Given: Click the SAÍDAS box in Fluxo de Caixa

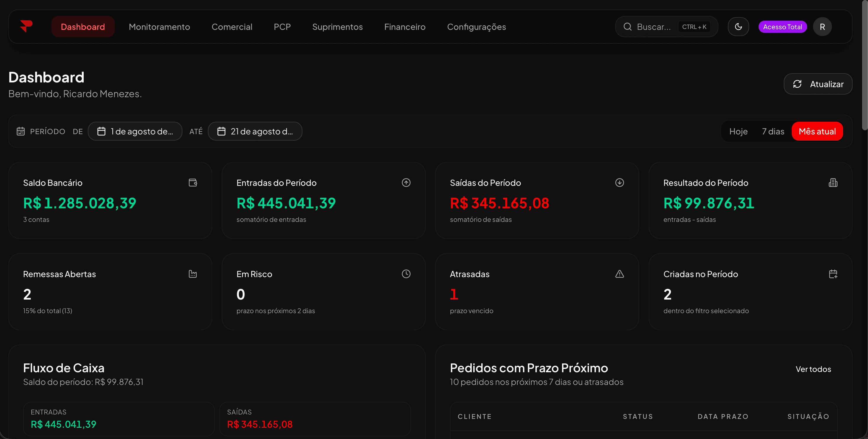Looking at the screenshot, I should coord(315,419).
